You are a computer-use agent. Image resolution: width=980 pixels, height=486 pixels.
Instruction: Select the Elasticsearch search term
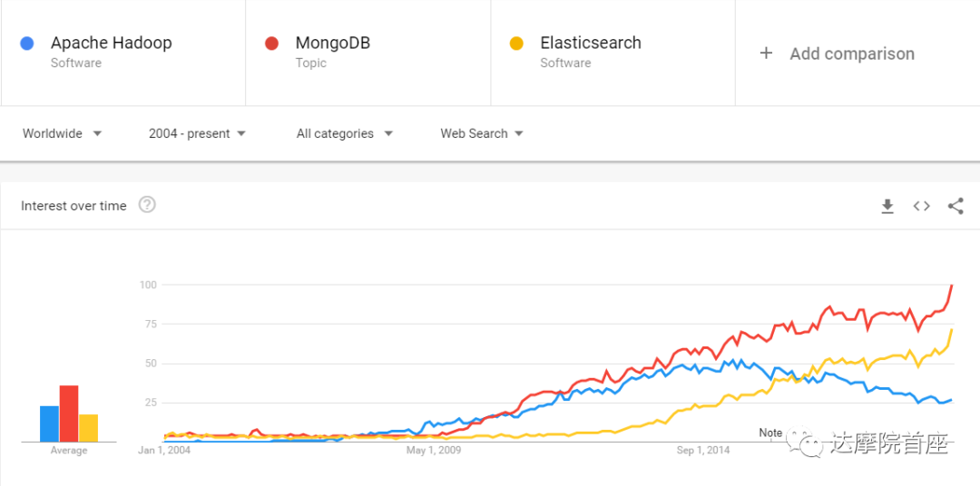[x=590, y=43]
